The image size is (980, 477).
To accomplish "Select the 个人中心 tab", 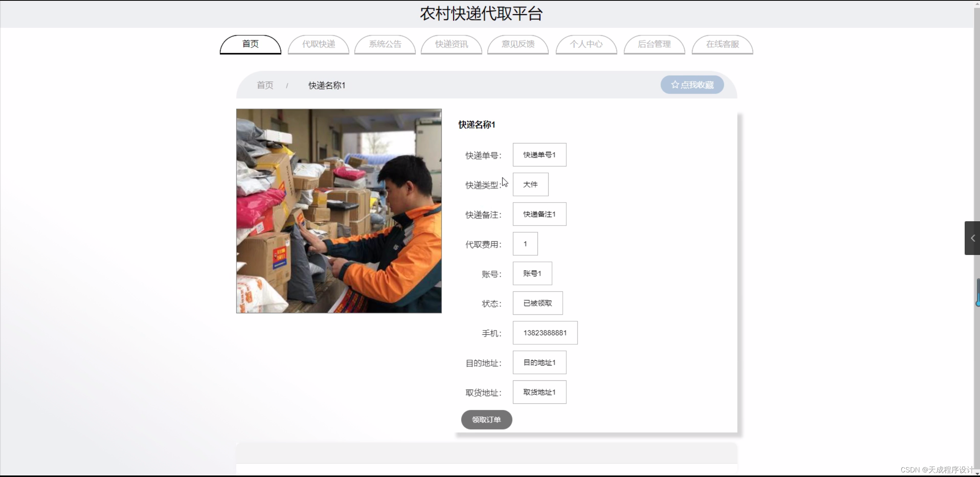I will [x=586, y=44].
